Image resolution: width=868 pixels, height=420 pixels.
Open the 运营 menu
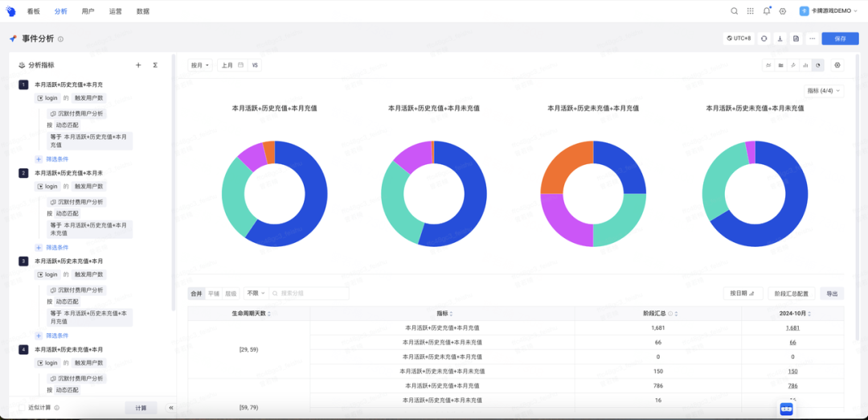click(x=115, y=11)
